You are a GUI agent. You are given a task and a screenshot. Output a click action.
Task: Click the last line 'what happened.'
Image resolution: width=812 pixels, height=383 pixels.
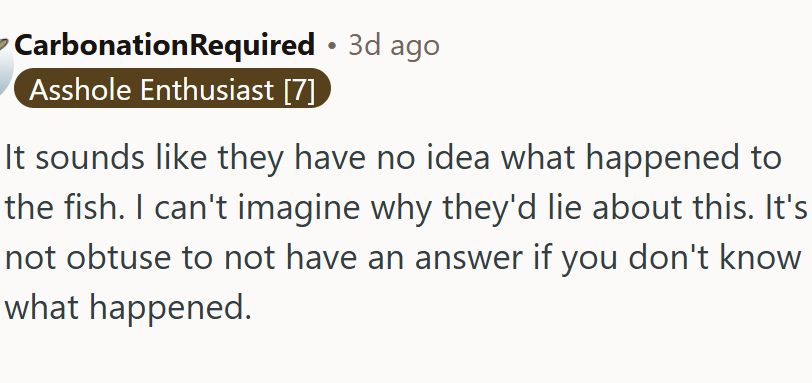[x=128, y=308]
